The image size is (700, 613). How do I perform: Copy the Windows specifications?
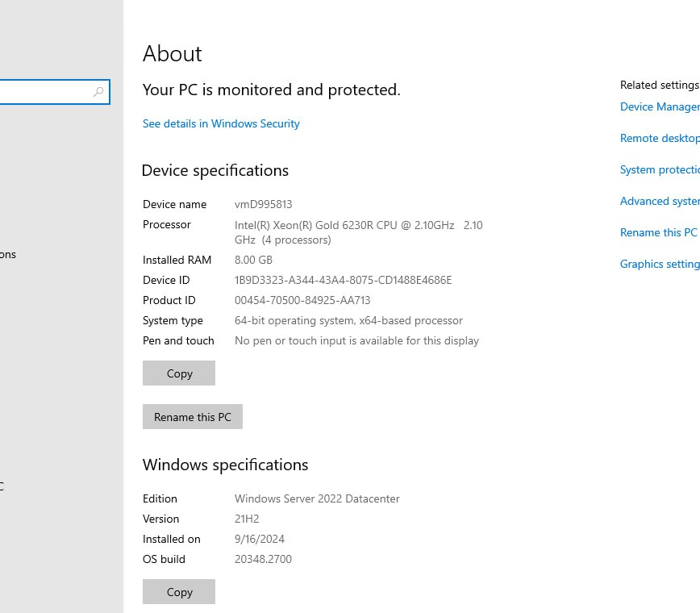[179, 592]
